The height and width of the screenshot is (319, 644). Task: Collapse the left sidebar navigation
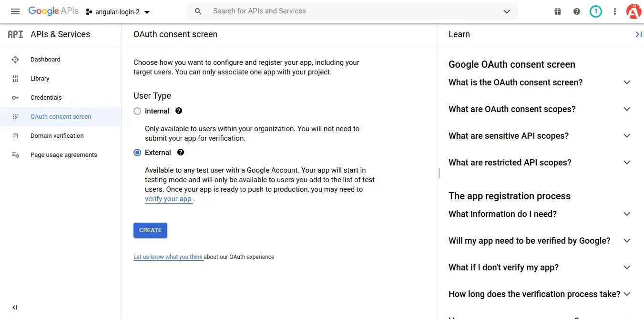(x=15, y=308)
